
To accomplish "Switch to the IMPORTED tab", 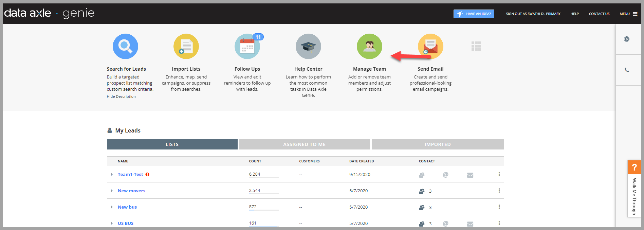I will click(438, 144).
